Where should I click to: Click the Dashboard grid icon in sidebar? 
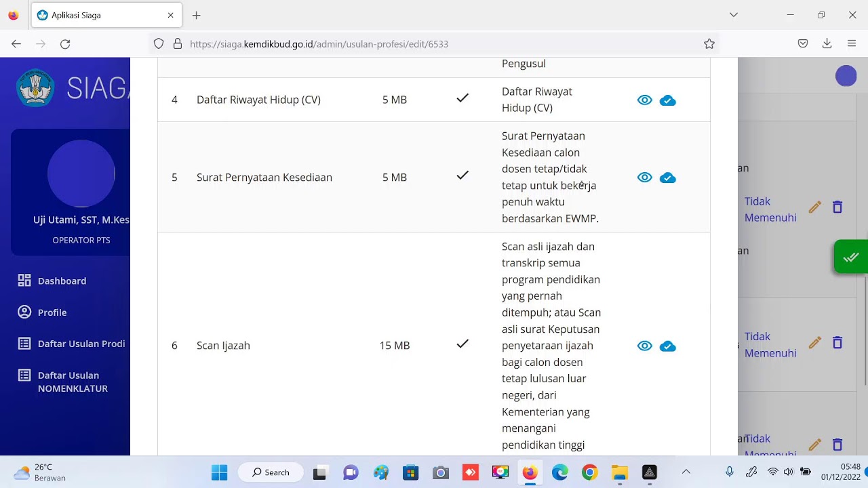(x=24, y=281)
